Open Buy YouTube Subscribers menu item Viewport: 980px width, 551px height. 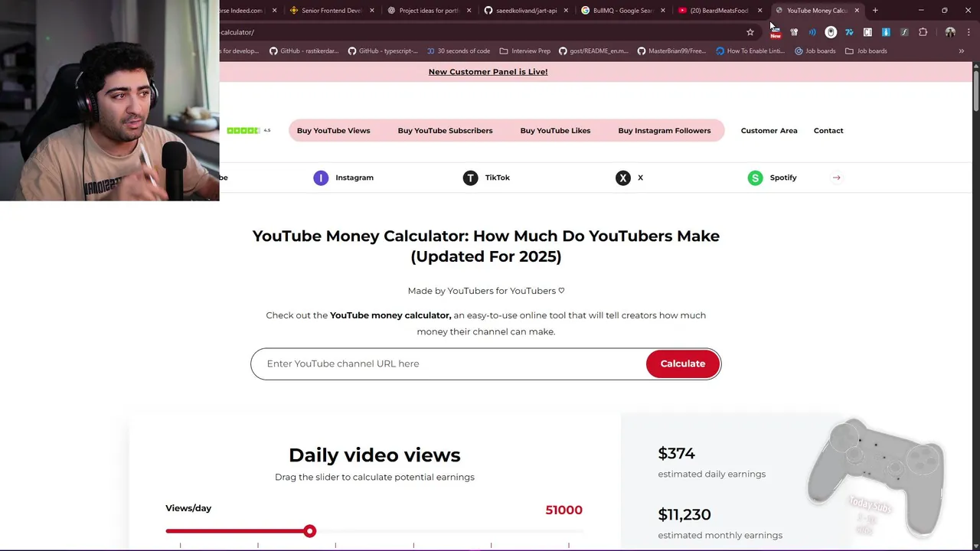(445, 131)
